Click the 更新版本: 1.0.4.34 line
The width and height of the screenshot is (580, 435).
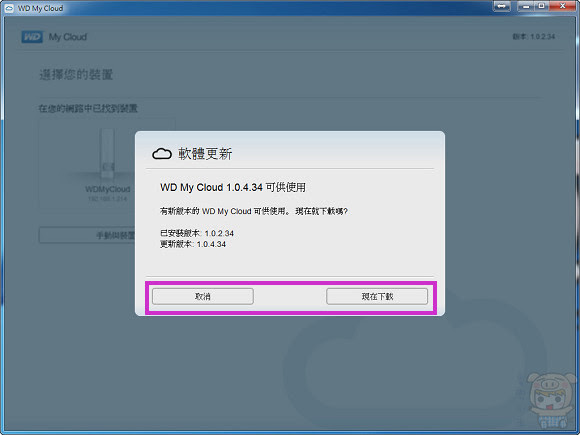coord(193,244)
